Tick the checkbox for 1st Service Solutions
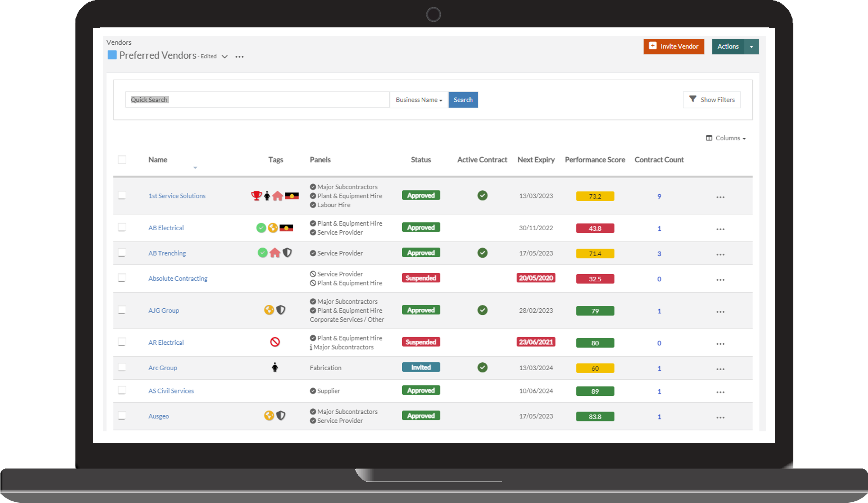This screenshot has width=868, height=503. point(122,195)
